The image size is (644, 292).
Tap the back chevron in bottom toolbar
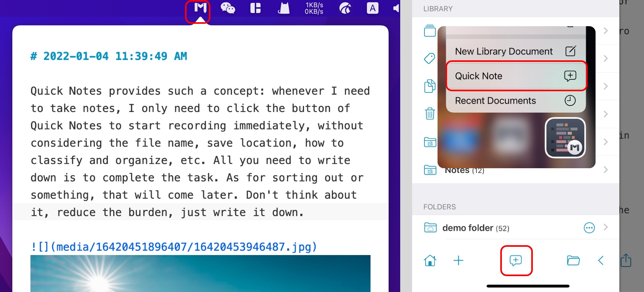pyautogui.click(x=601, y=261)
